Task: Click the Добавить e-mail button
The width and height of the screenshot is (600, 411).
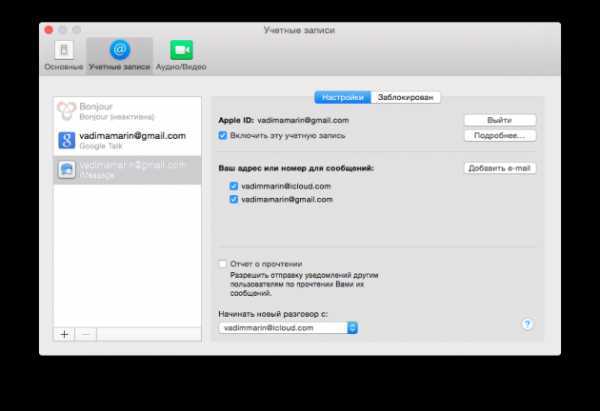Action: pos(500,168)
